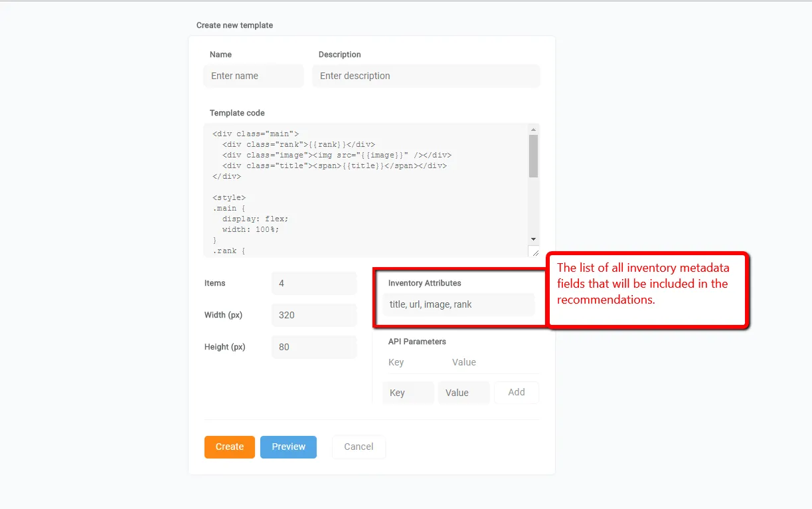The image size is (812, 509).
Task: Click the API parameter Key input
Action: coord(408,393)
